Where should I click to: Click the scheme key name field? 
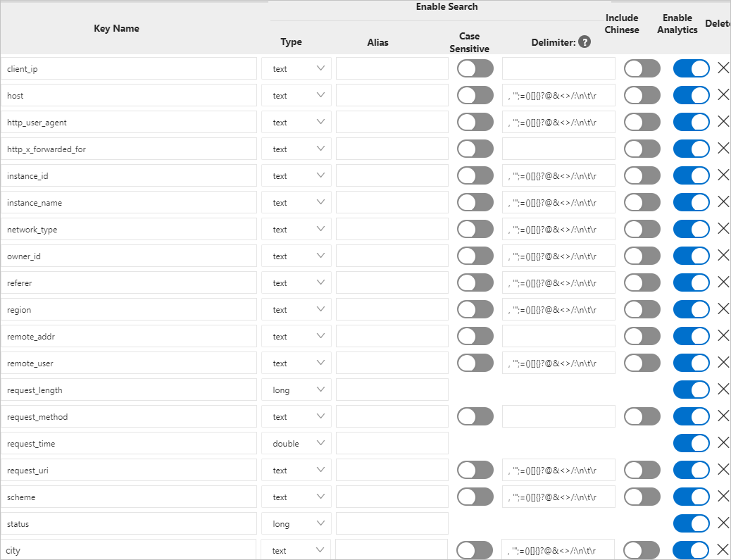point(129,497)
